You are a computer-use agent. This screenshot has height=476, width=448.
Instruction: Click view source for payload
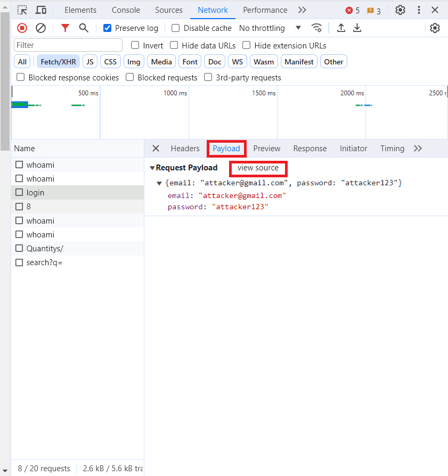(x=258, y=168)
